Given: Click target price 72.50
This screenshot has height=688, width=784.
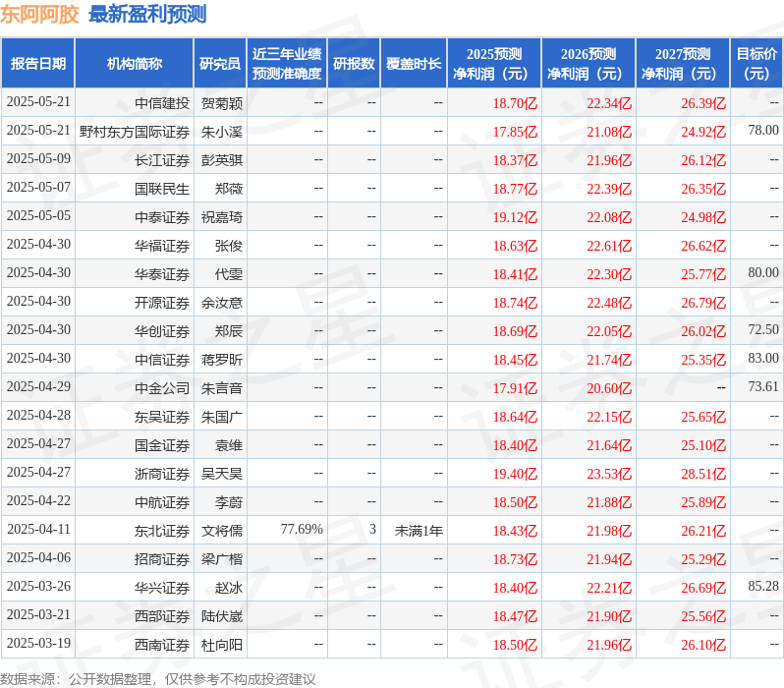Looking at the screenshot, I should point(763,330).
